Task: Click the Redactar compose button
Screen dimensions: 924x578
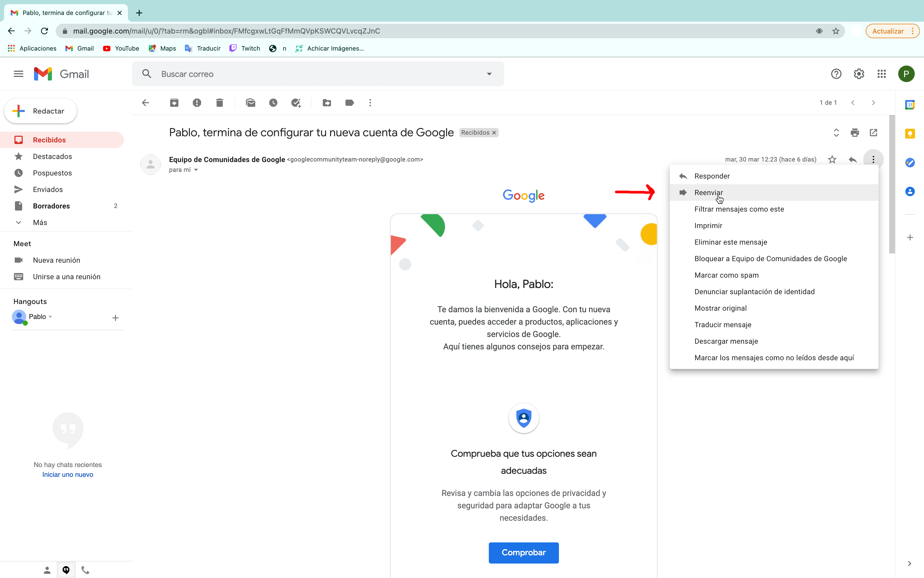Action: 40,111
